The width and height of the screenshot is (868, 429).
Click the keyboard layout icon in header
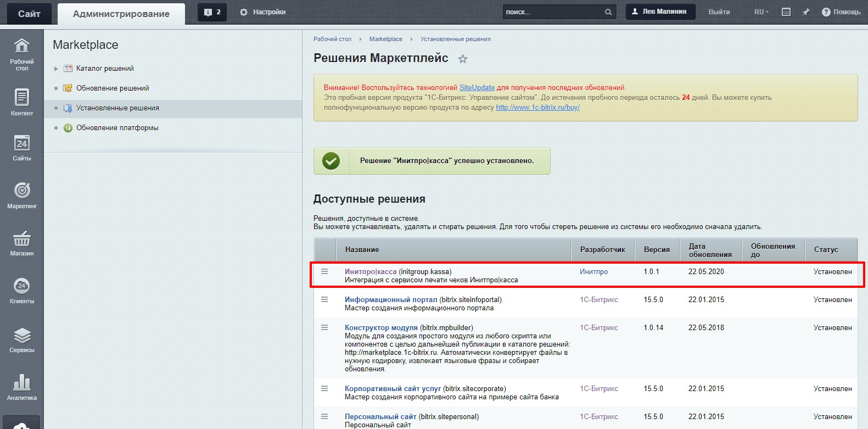786,12
